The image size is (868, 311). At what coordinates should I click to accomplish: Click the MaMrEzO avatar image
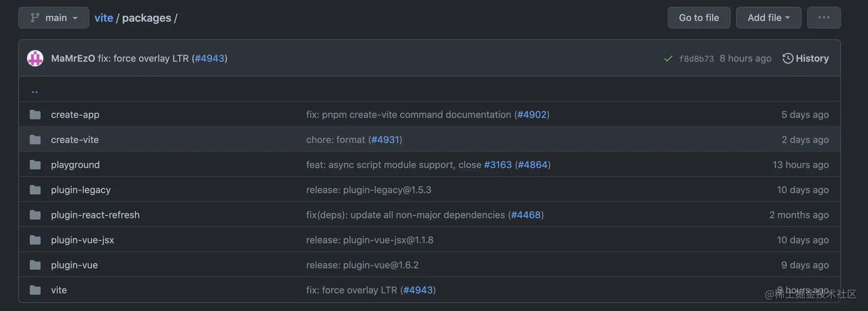tap(35, 58)
